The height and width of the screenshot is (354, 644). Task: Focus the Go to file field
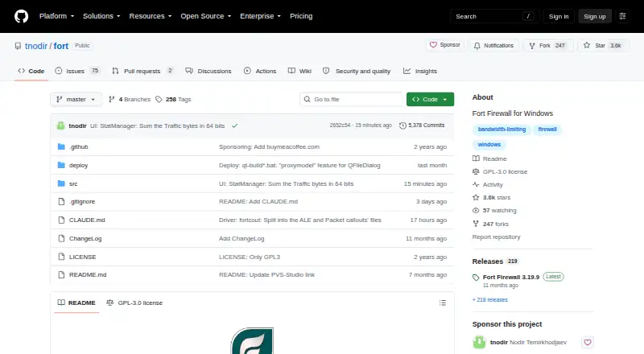pos(352,100)
